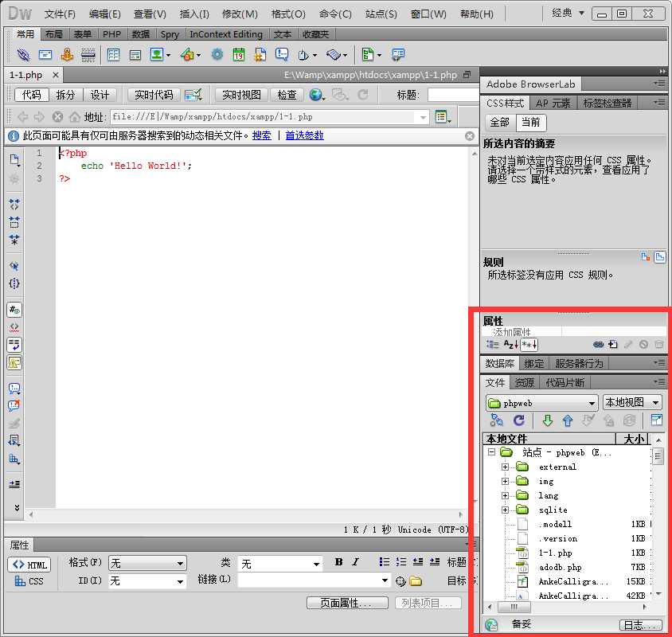Screen dimensions: 672x637
Task: Open the 站点(S) menu
Action: click(x=381, y=14)
